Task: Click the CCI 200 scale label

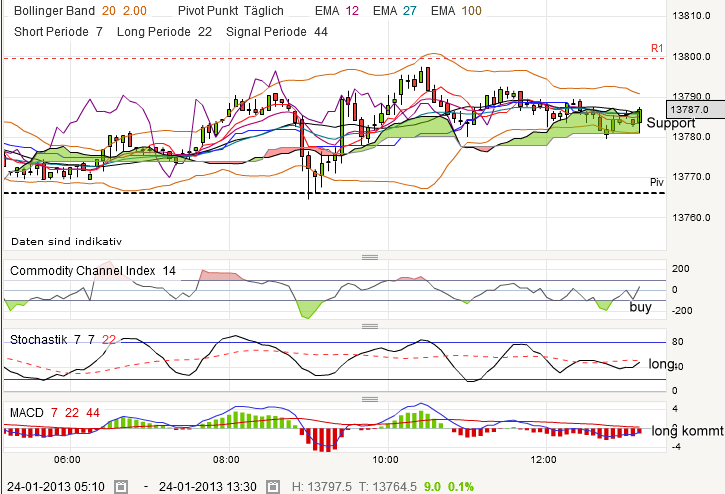Action: (681, 269)
